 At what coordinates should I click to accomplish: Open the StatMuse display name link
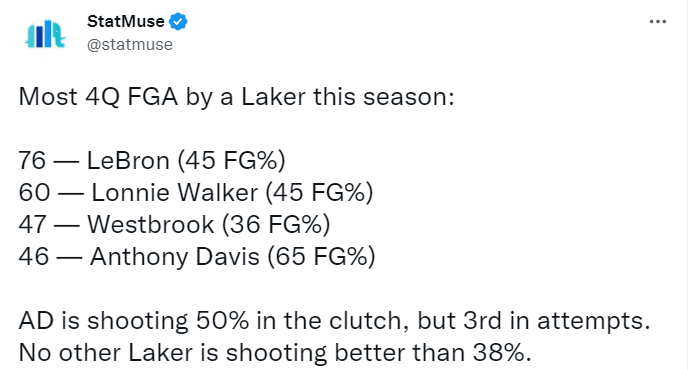click(126, 21)
